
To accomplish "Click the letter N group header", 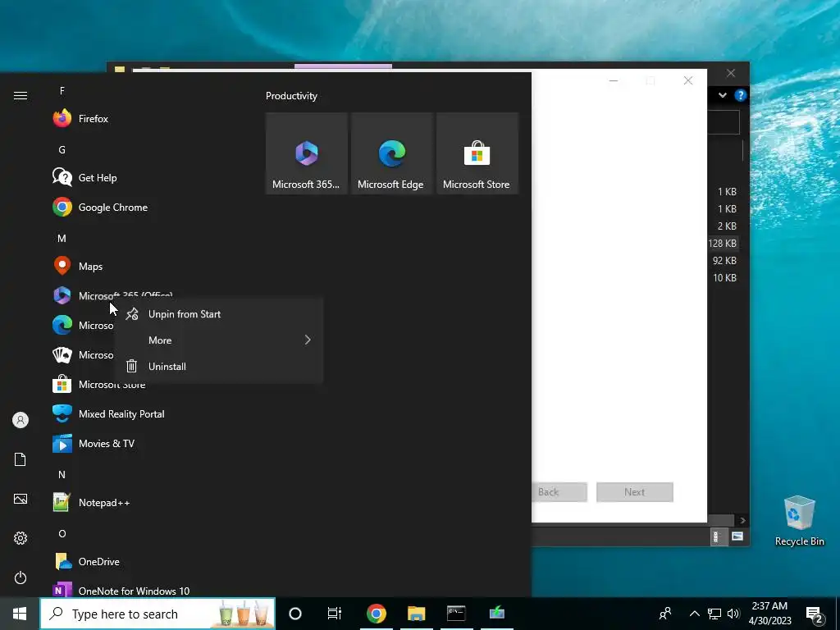I will [x=62, y=475].
